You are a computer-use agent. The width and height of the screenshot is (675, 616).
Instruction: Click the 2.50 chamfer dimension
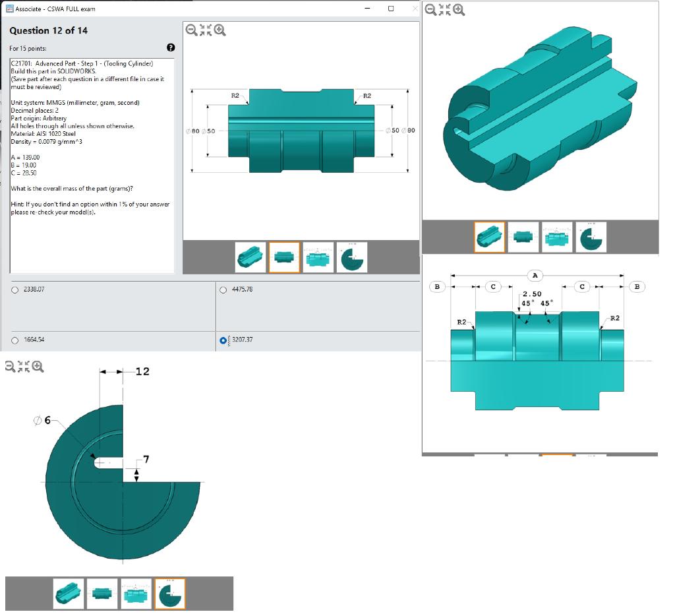click(x=532, y=293)
